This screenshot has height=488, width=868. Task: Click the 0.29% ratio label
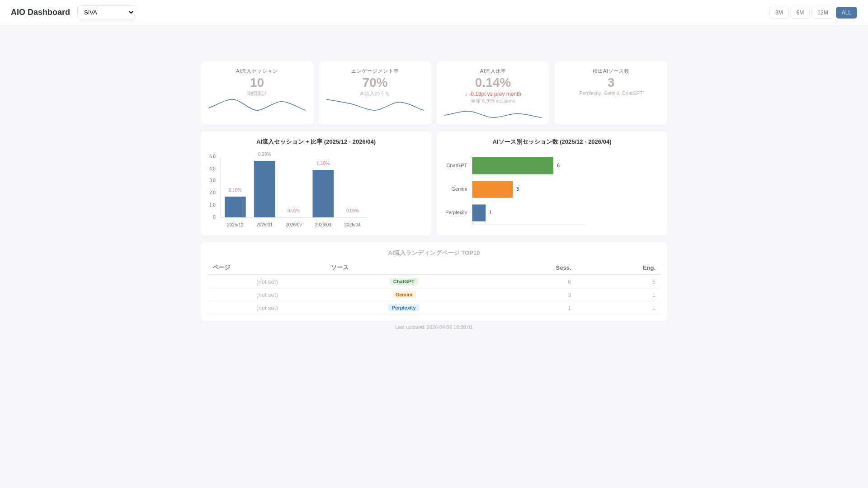264,155
